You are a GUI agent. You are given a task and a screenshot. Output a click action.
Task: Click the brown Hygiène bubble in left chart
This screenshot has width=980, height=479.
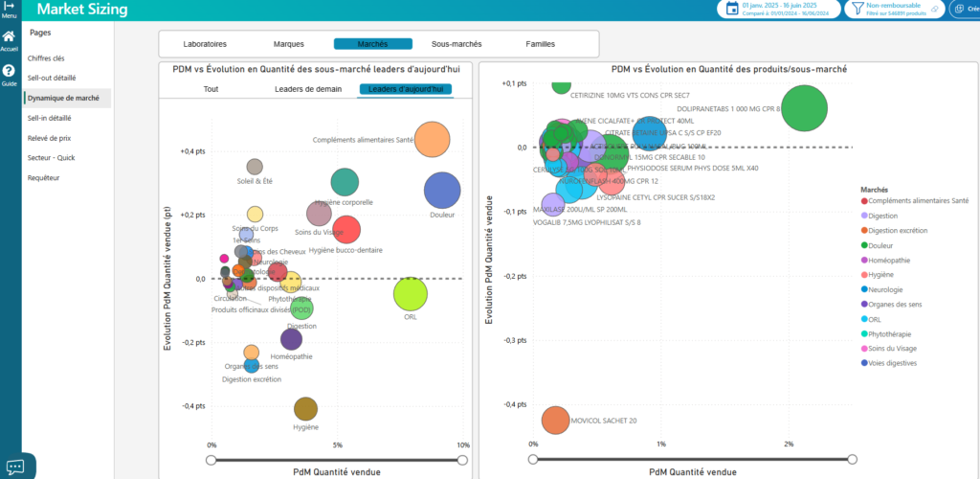pyautogui.click(x=305, y=409)
